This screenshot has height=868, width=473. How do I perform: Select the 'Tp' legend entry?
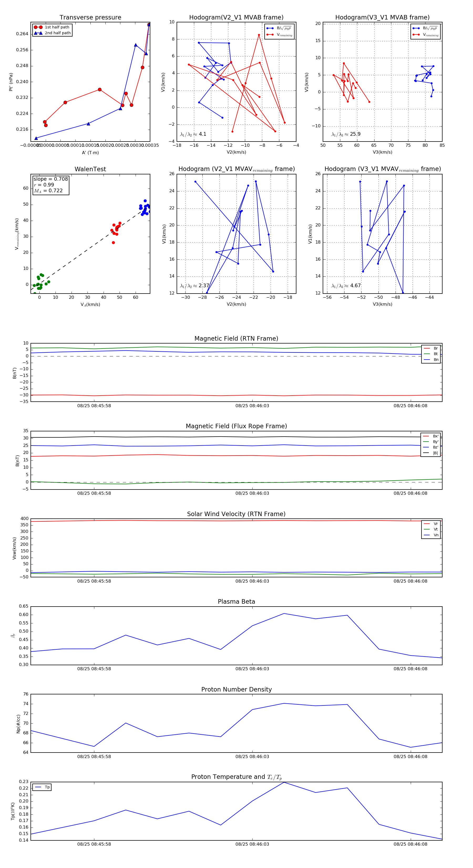[42, 787]
